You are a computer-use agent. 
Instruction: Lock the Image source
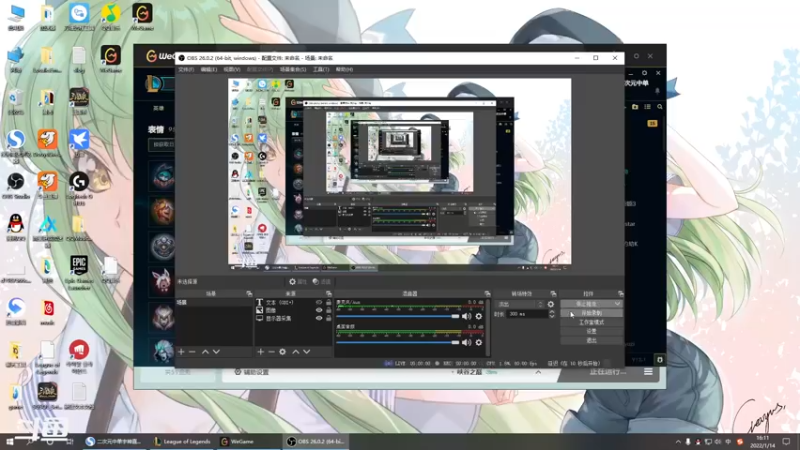pyautogui.click(x=329, y=310)
